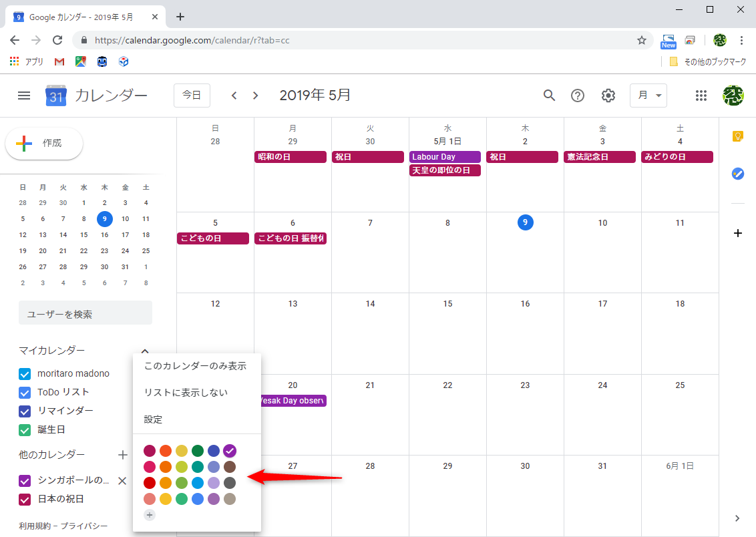This screenshot has width=756, height=537.
Task: Click the hamburger menu beside カレンダー
Action: pos(24,96)
